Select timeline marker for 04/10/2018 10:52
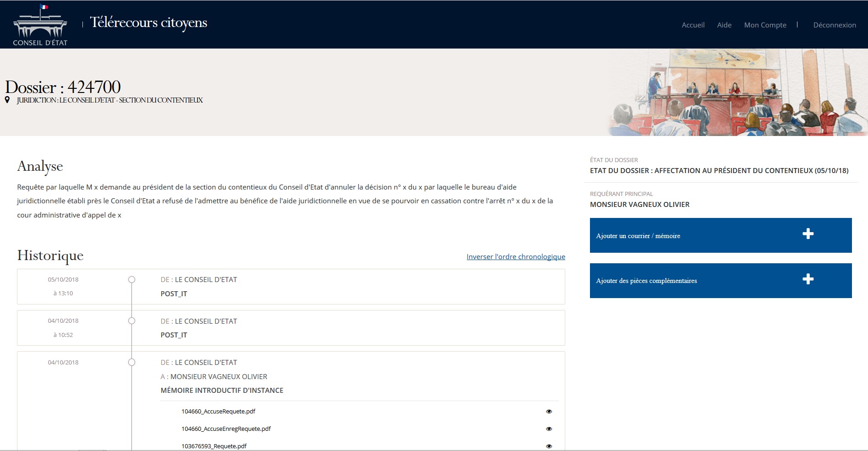This screenshot has height=451, width=868. click(x=131, y=321)
